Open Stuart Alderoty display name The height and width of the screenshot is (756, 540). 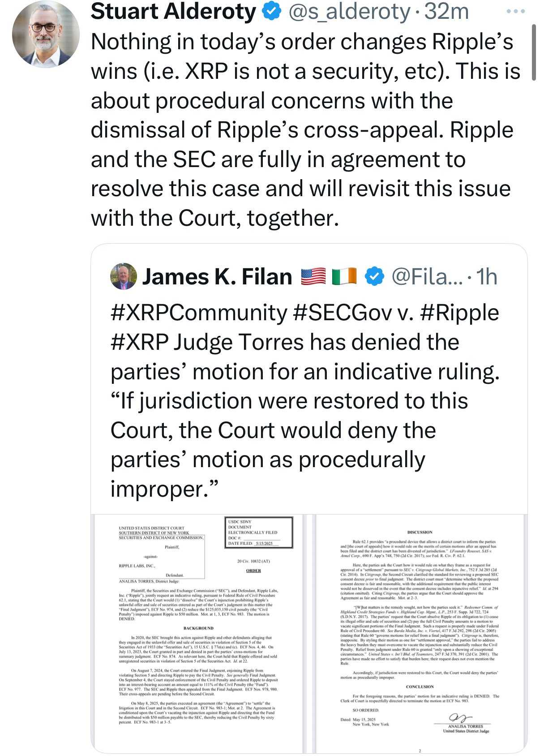(x=173, y=12)
